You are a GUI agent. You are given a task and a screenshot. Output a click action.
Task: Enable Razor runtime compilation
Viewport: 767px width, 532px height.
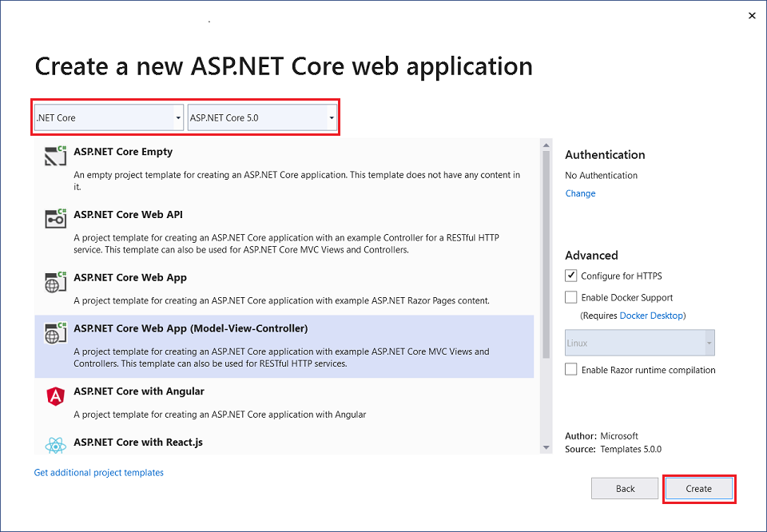point(571,370)
